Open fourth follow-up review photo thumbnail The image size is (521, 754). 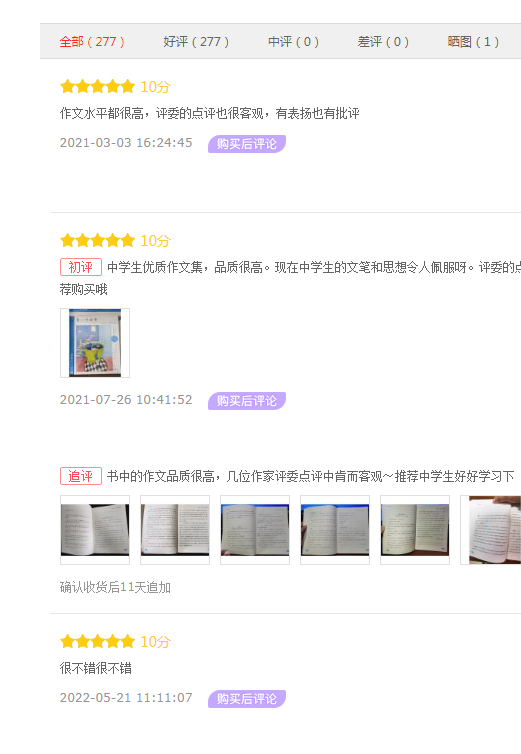[x=335, y=530]
